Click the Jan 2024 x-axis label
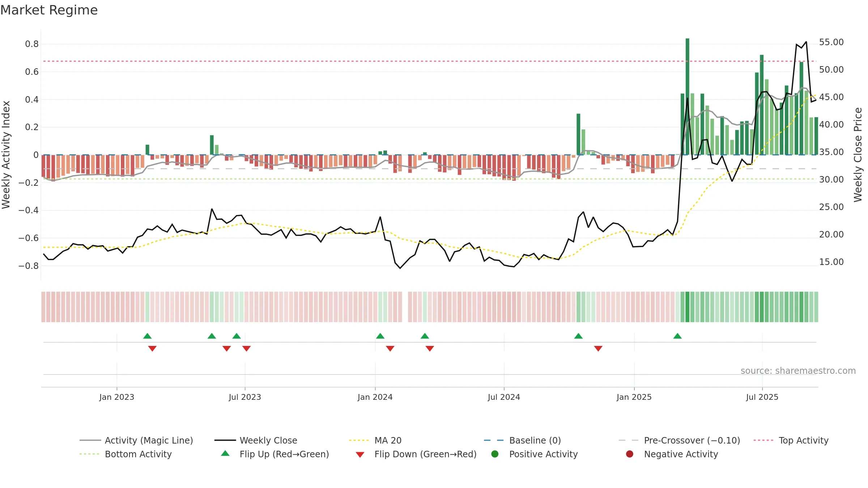 375,397
